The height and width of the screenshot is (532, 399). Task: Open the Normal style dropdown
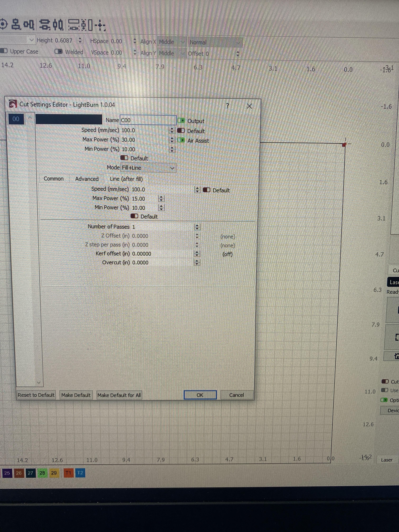pos(215,43)
